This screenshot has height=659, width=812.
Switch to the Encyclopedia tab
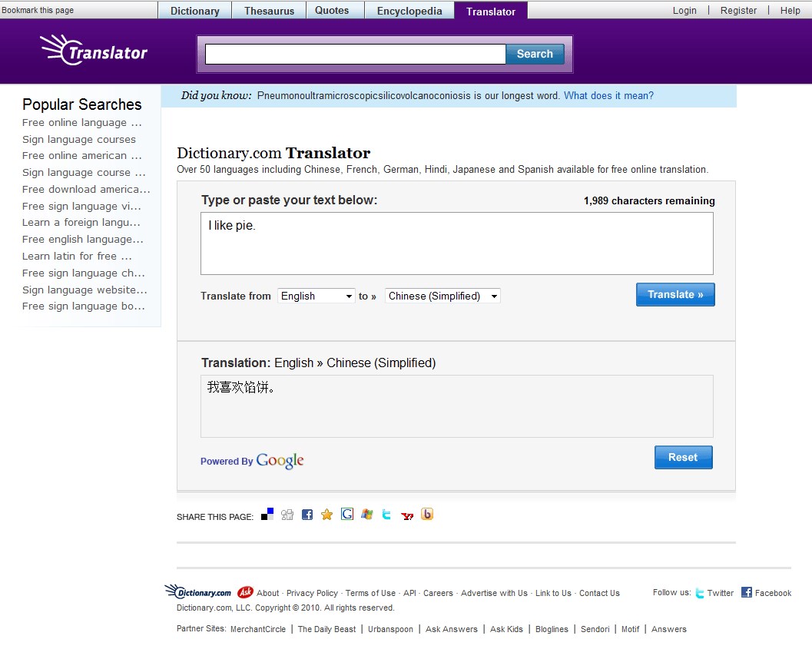(x=409, y=11)
